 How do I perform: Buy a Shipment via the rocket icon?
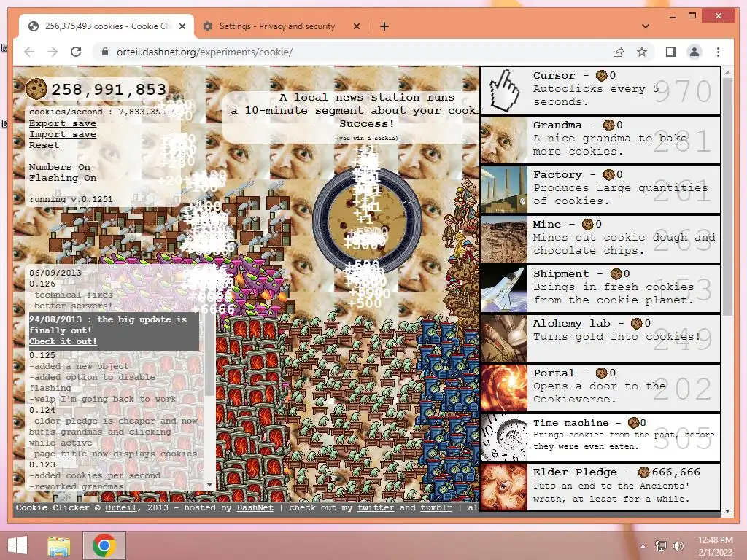pyautogui.click(x=505, y=289)
